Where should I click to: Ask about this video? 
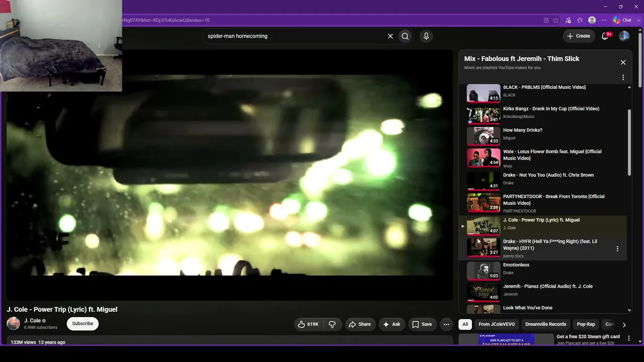click(x=391, y=324)
